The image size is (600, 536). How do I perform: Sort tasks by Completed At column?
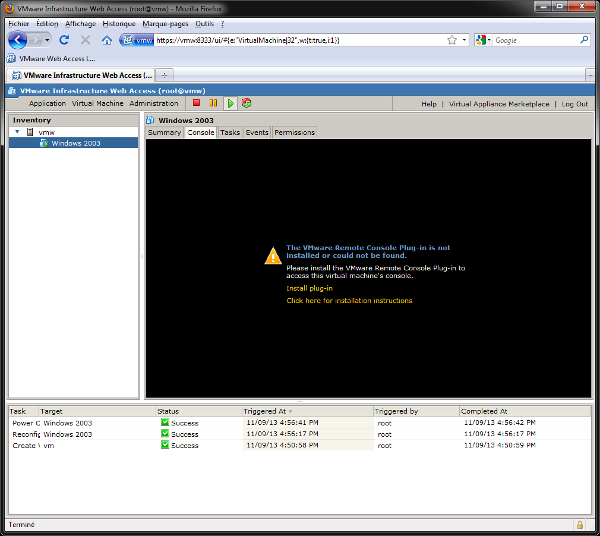[525, 411]
